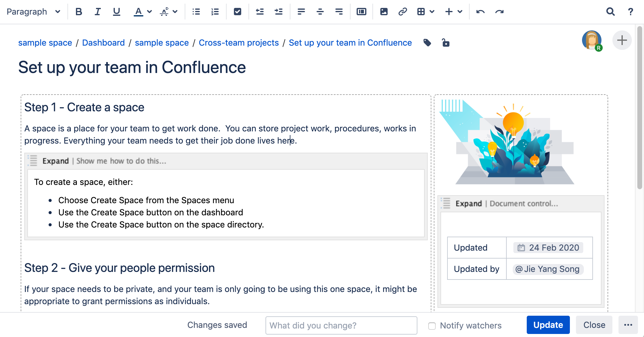Open the text alignment menu
644x337 pixels.
coord(301,12)
